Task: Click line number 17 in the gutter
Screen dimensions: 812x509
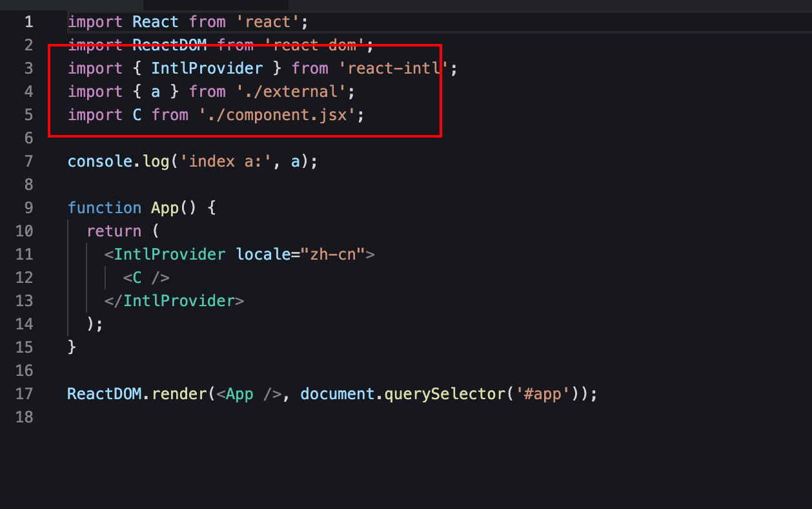Action: tap(24, 393)
